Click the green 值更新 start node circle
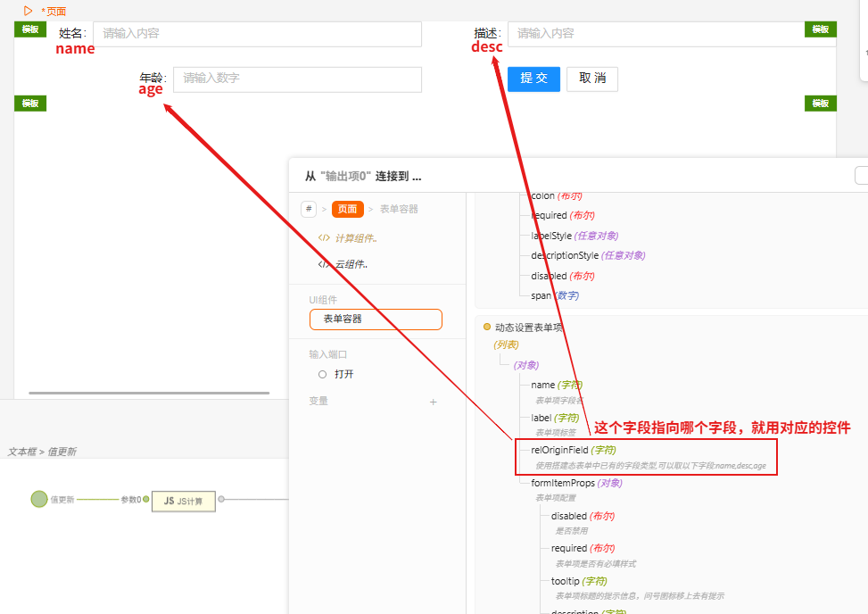The image size is (868, 614). point(39,500)
